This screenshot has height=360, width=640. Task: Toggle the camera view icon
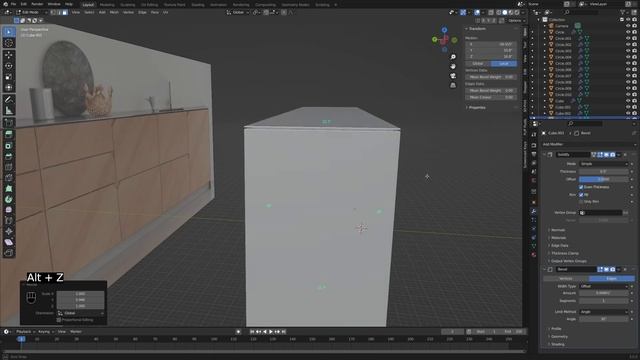pos(453,76)
